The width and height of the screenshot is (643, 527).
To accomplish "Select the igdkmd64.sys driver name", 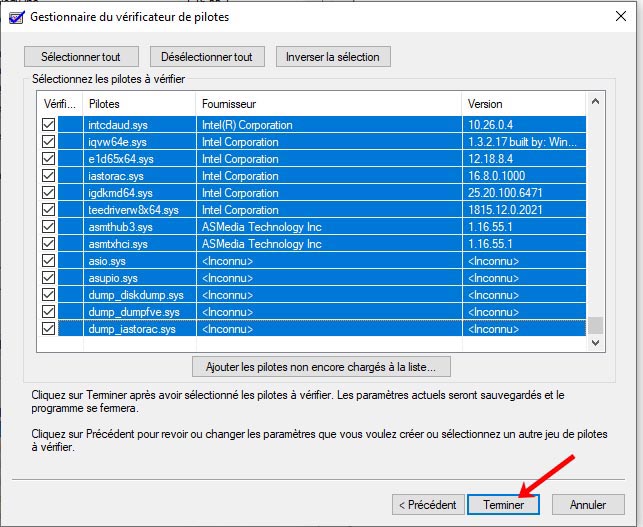I will click(120, 193).
